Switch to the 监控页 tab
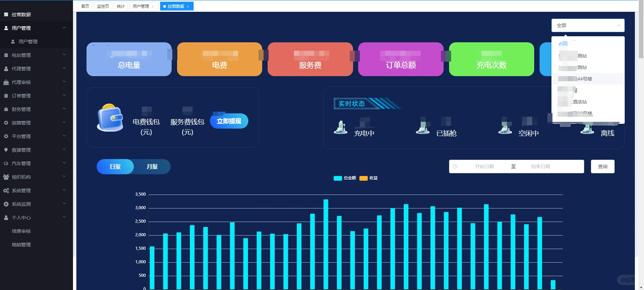 [x=103, y=6]
